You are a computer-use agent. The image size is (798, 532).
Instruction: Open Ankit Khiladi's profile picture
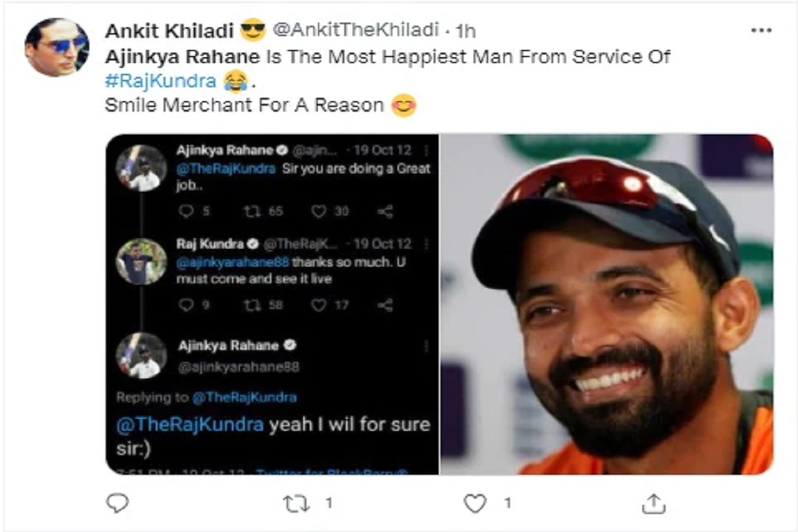[x=57, y=47]
